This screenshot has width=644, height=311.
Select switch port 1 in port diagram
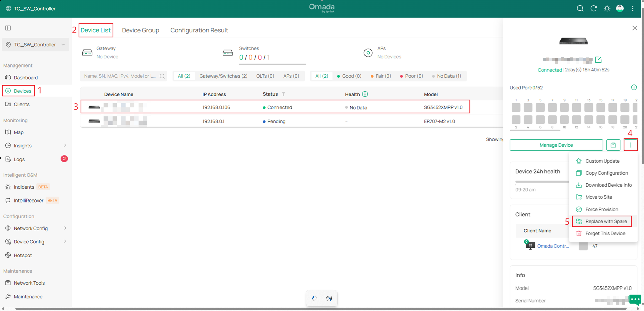516,107
